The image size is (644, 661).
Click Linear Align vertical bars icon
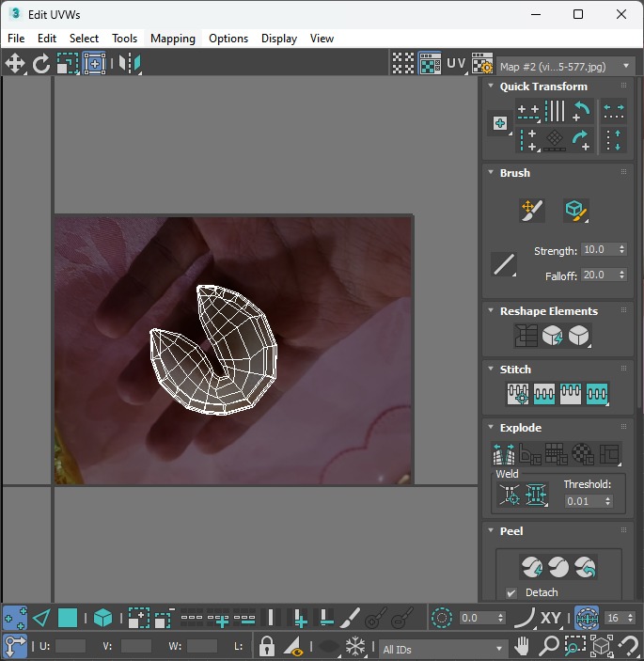[x=555, y=111]
